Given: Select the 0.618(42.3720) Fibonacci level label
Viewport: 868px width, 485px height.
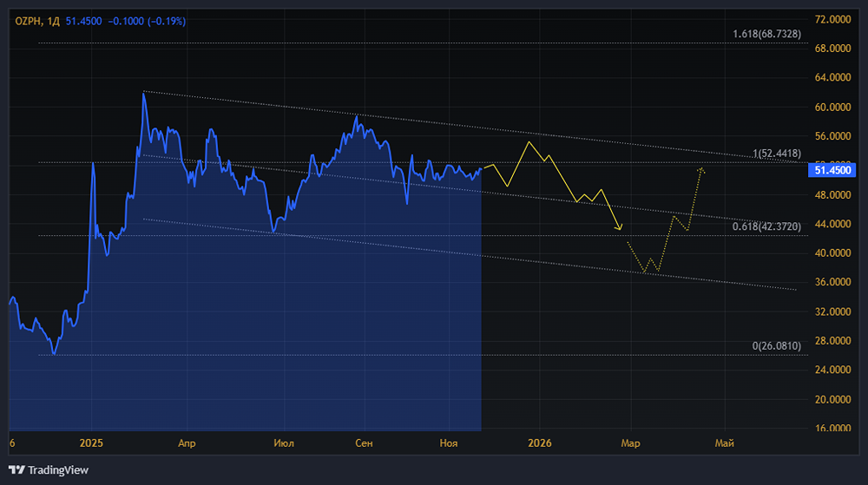Looking at the screenshot, I should point(766,226).
